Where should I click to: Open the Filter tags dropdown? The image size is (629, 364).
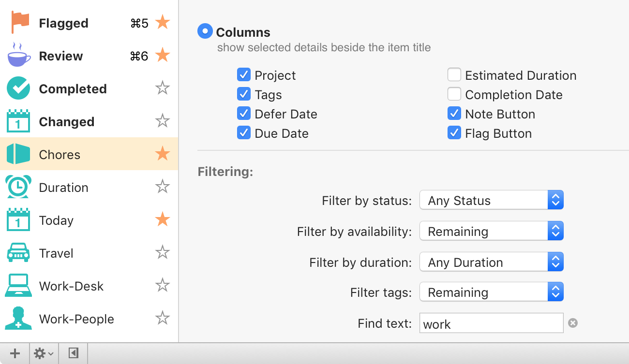click(492, 292)
